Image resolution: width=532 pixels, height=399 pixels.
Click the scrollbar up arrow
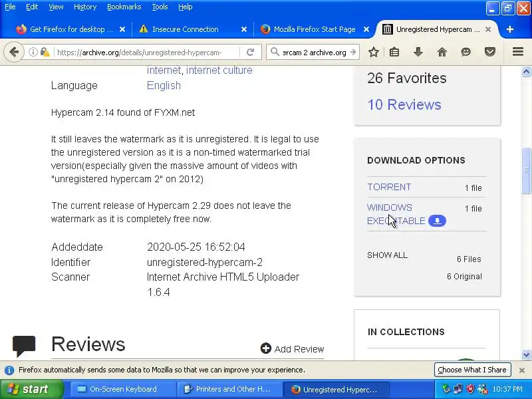pos(526,71)
